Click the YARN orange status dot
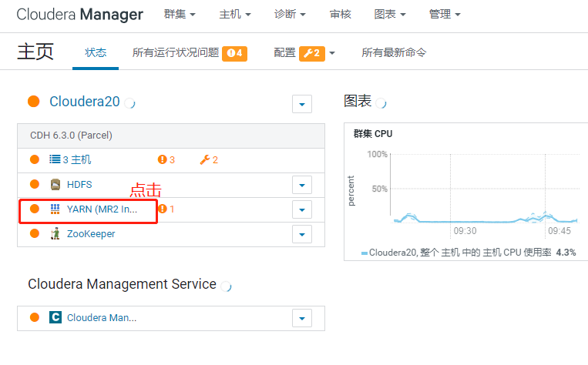 point(35,209)
